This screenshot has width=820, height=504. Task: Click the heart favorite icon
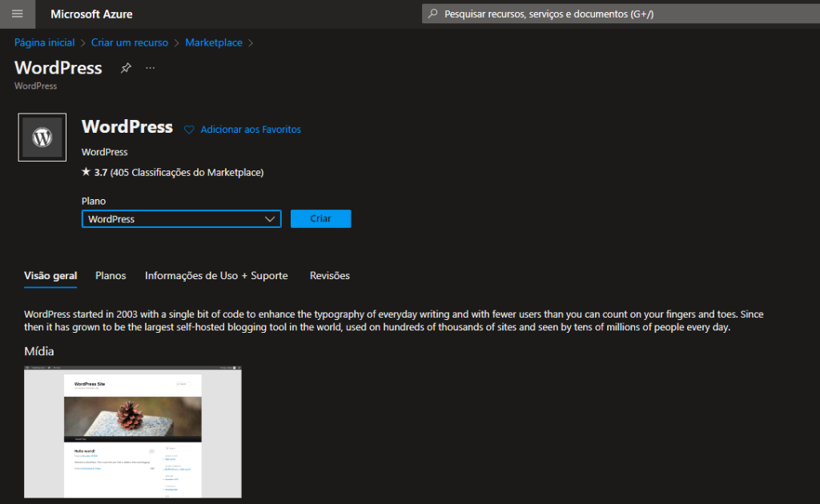pyautogui.click(x=189, y=130)
